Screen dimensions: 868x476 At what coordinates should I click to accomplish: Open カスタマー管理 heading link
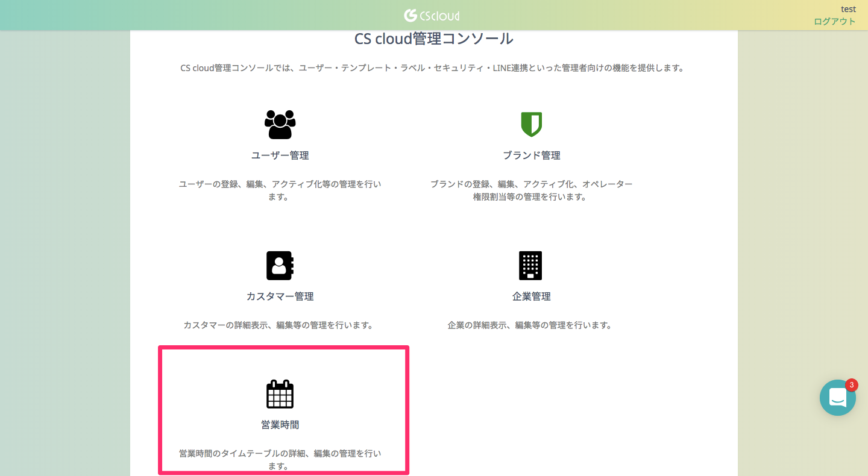(x=280, y=296)
